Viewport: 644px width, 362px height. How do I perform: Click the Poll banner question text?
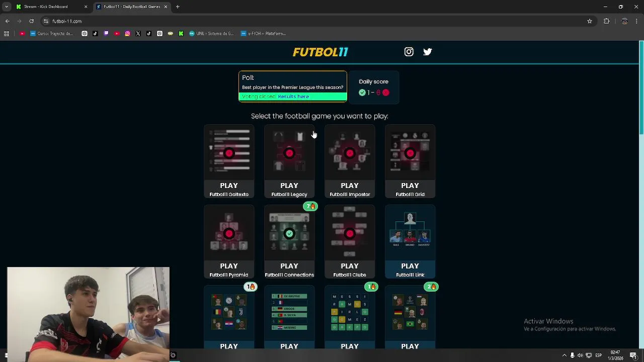click(x=292, y=87)
